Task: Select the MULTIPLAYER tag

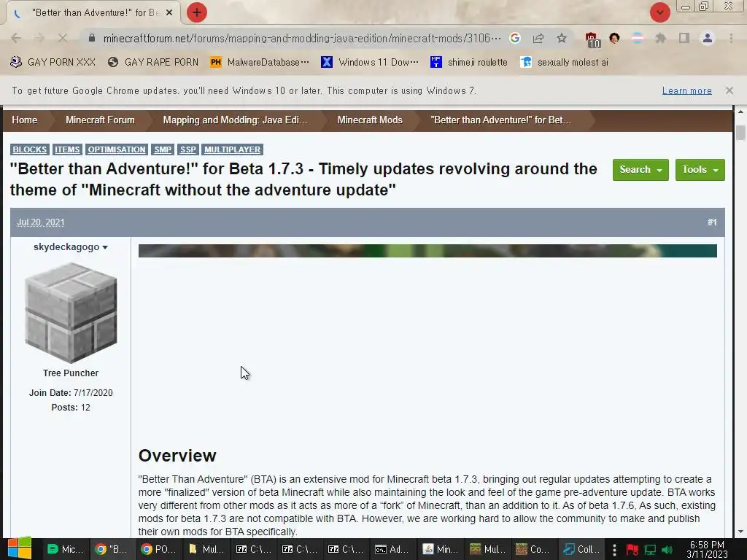Action: [233, 149]
